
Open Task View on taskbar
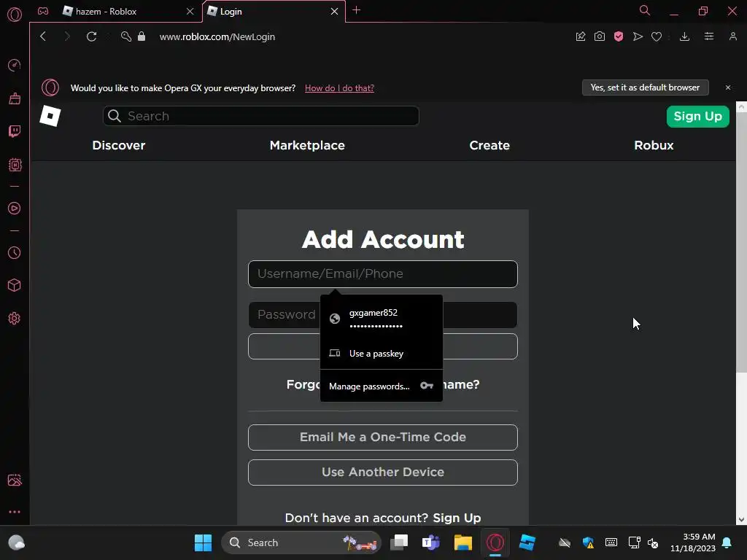(399, 542)
